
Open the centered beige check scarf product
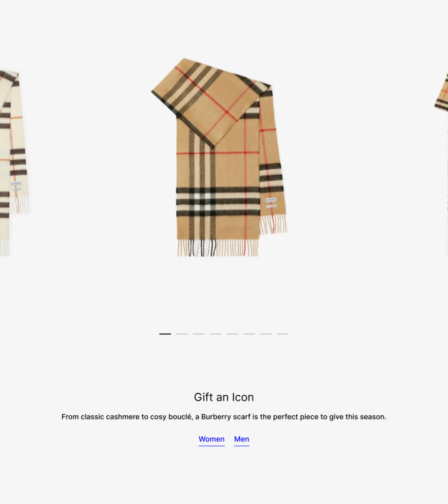click(219, 157)
